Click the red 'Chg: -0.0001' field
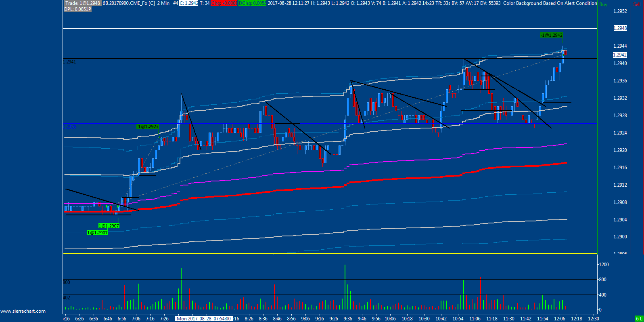Image resolution: width=644 pixels, height=322 pixels. coord(224,3)
